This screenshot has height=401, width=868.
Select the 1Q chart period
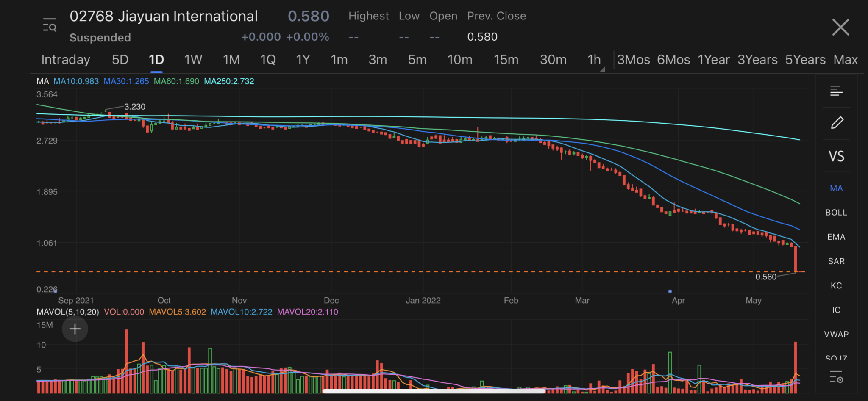click(x=268, y=60)
